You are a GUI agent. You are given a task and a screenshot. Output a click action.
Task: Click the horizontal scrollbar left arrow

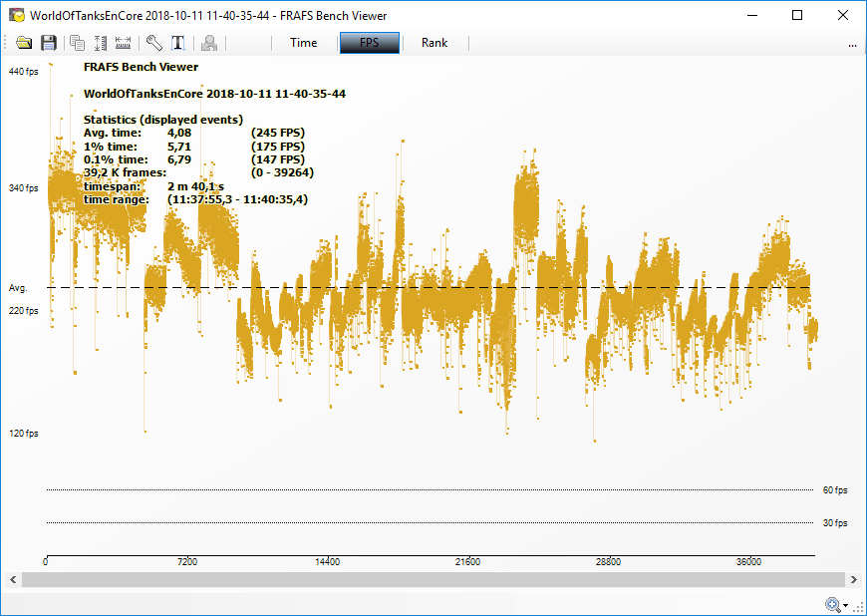coord(14,579)
